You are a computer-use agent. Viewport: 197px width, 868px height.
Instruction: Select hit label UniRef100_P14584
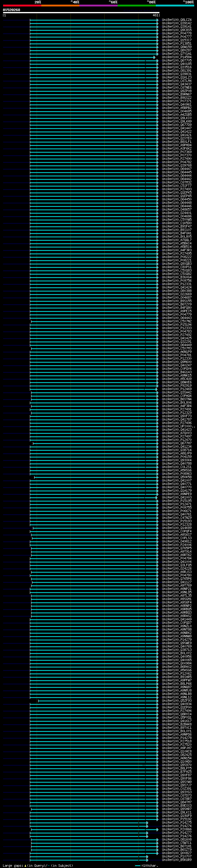(176, 57)
